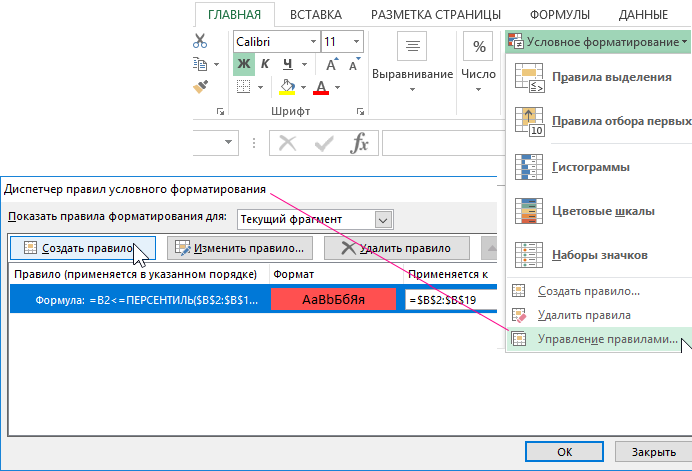The height and width of the screenshot is (471, 692).
Task: Expand the copy options dropdown arrow
Action: tap(216, 64)
